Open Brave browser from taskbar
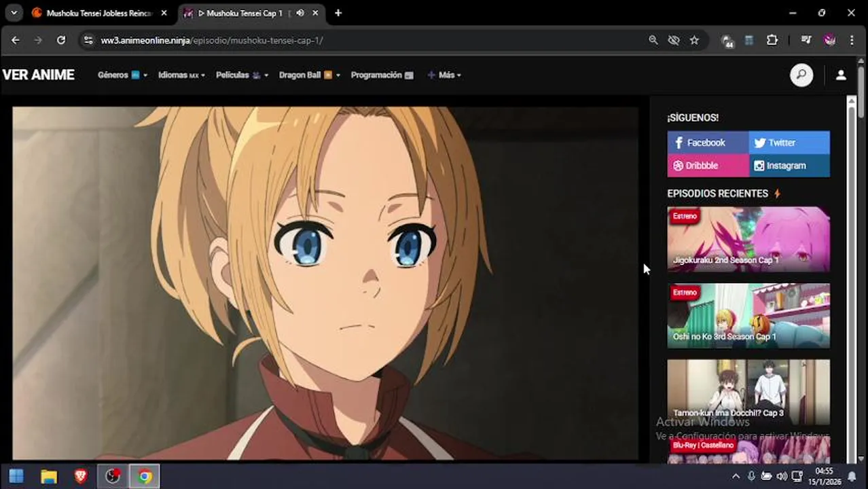This screenshot has width=868, height=489. [81, 476]
